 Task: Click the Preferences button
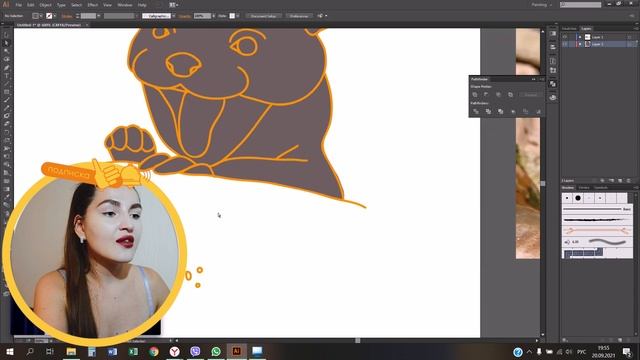299,16
